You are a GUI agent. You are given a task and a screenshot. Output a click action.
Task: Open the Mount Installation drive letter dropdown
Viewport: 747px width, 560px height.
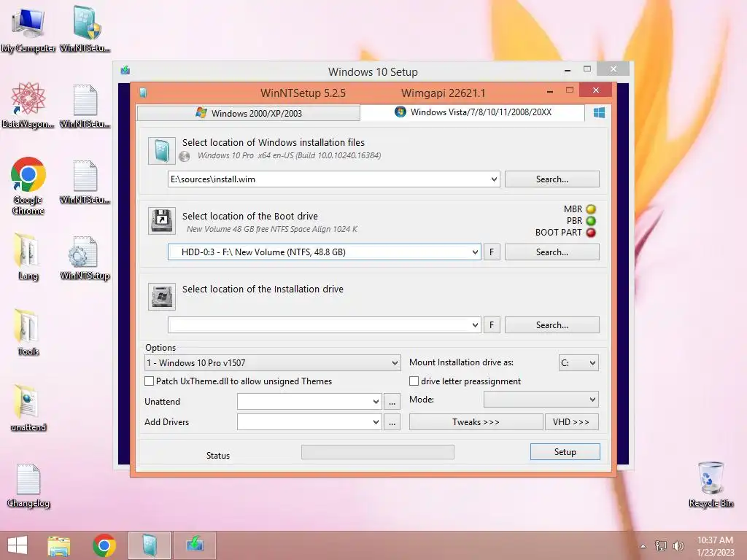tap(578, 363)
